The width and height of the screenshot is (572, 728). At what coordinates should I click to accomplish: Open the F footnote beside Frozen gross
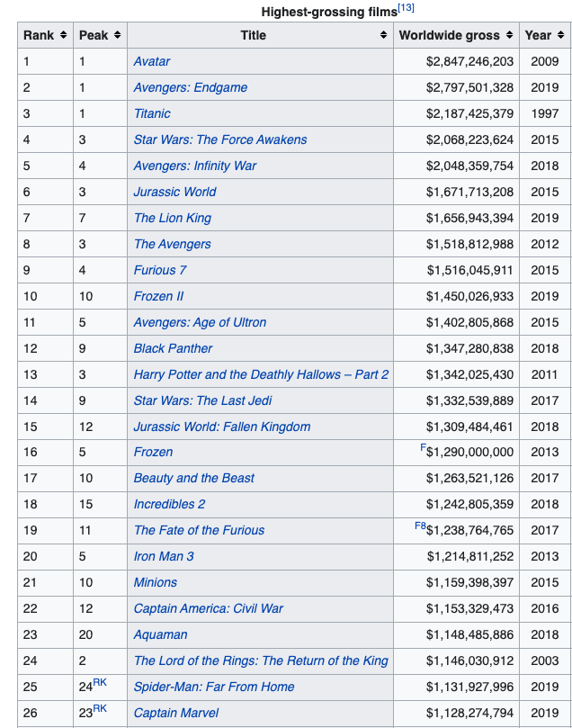coord(423,447)
